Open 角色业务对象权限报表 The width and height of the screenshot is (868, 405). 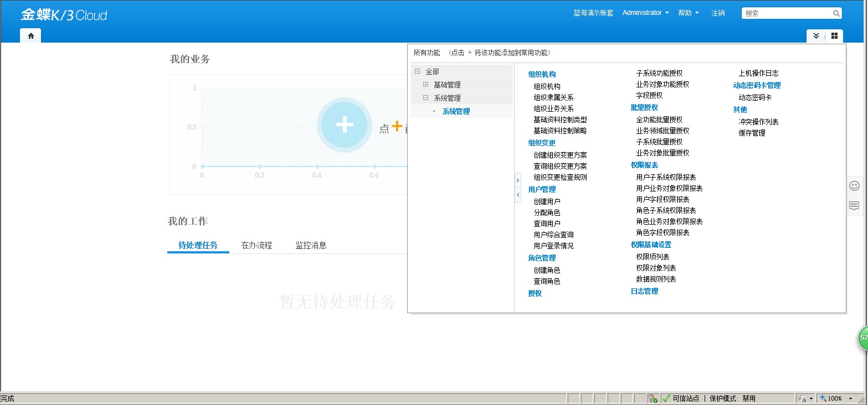click(x=669, y=221)
